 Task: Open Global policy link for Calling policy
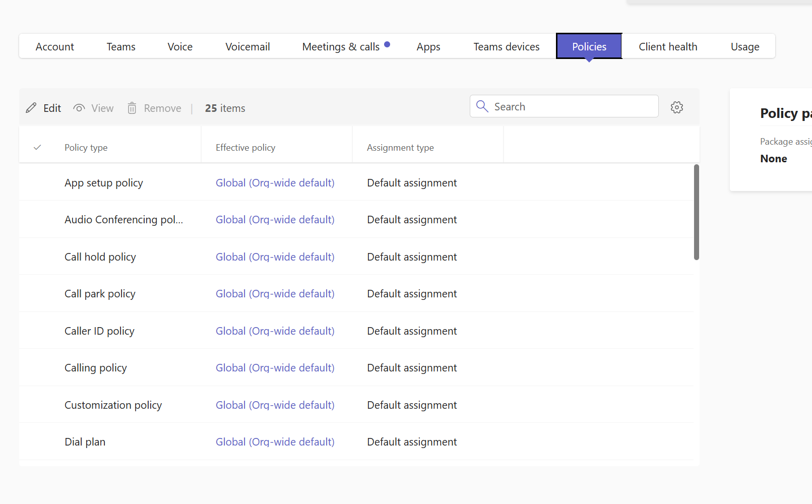tap(275, 368)
